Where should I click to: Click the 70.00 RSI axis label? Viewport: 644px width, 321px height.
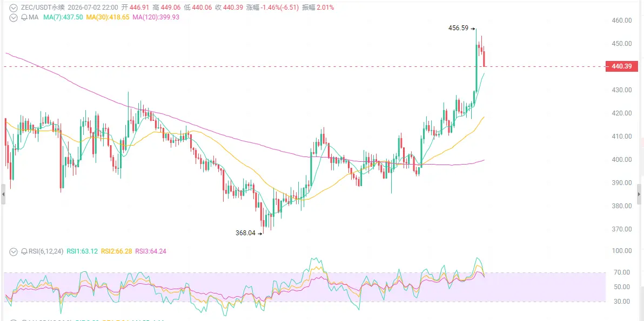click(x=622, y=272)
